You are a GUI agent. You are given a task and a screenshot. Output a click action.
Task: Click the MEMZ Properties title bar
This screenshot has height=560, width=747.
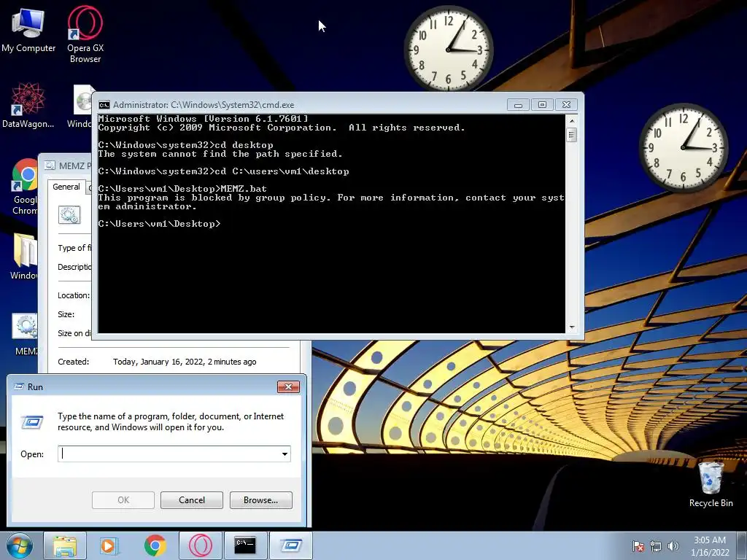66,166
